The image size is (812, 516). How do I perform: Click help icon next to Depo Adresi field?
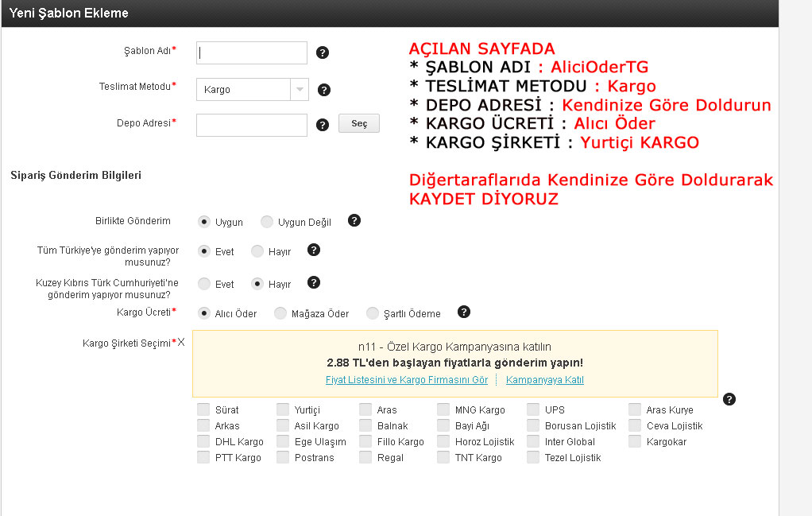(x=322, y=125)
